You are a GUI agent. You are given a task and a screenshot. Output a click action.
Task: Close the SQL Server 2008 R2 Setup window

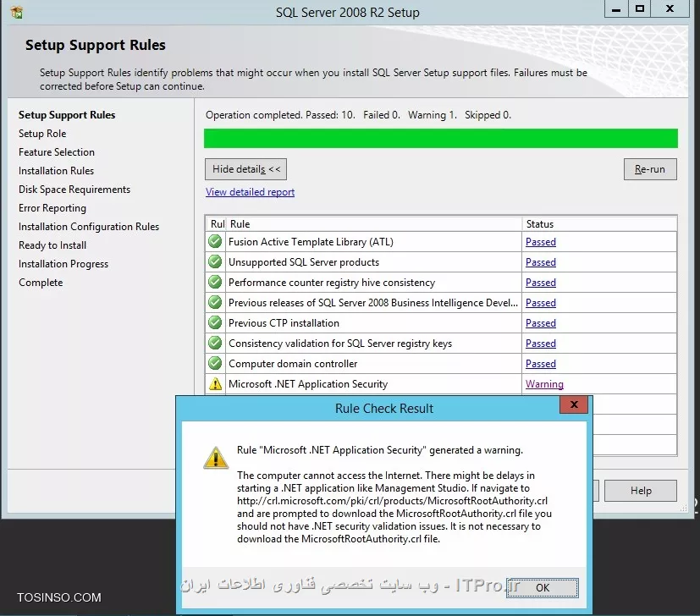tap(670, 9)
